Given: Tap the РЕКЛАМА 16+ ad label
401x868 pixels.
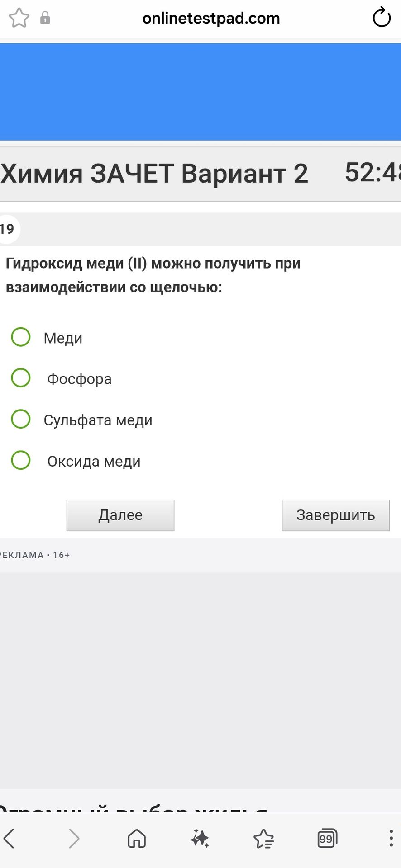Looking at the screenshot, I should pos(35,555).
